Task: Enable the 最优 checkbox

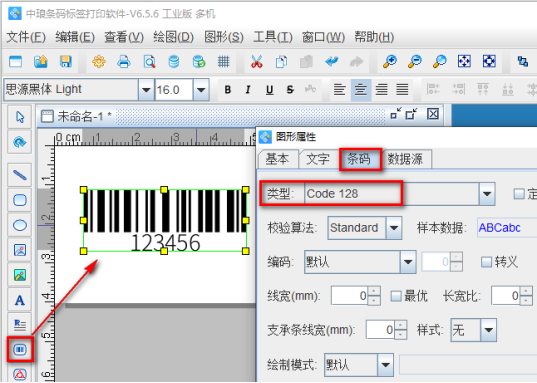Action: (x=396, y=296)
